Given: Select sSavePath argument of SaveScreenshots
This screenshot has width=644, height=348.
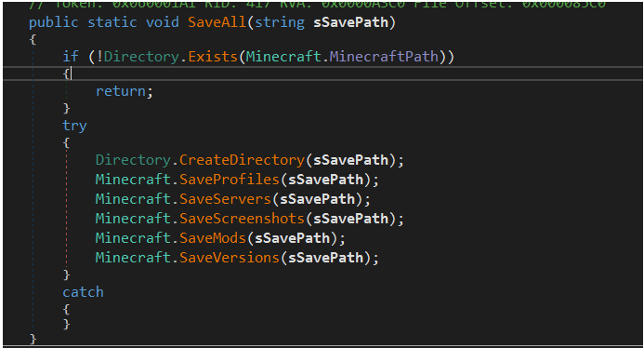Looking at the screenshot, I should pyautogui.click(x=350, y=218).
